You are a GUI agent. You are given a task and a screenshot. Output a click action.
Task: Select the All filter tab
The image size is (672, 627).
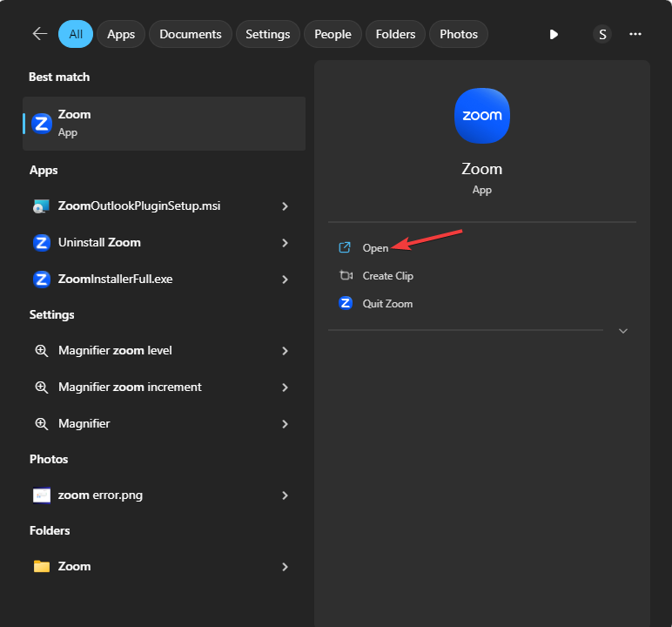coord(76,34)
